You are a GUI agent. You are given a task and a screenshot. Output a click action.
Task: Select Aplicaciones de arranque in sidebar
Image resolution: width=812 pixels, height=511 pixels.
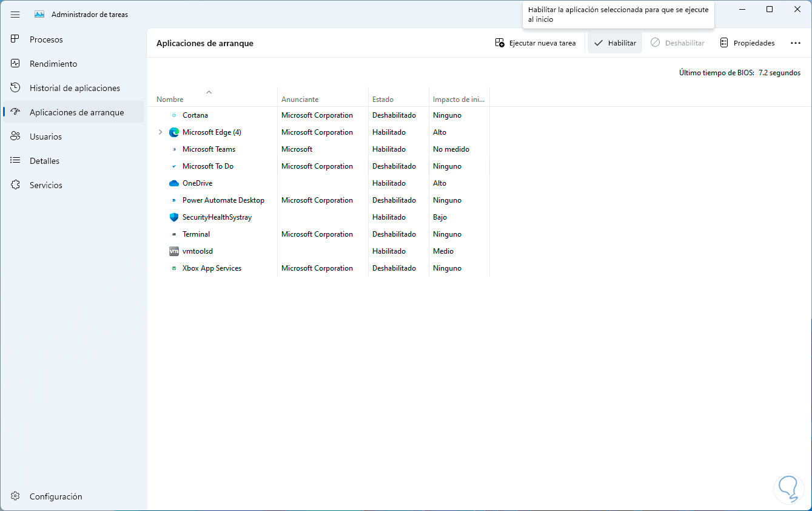point(73,112)
